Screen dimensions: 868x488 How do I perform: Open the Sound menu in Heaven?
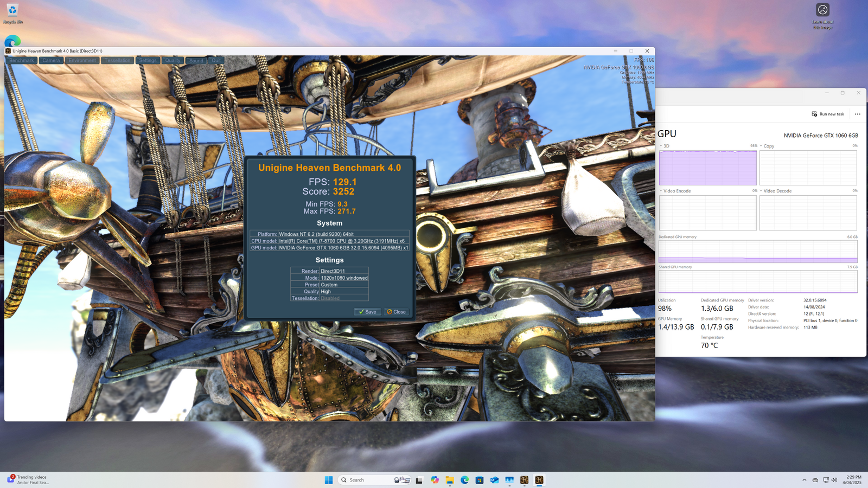tap(196, 60)
